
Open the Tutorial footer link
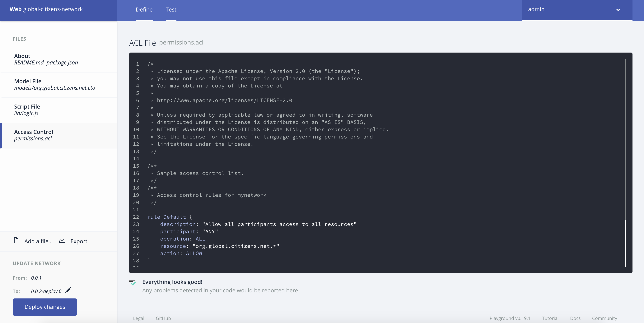click(x=550, y=318)
